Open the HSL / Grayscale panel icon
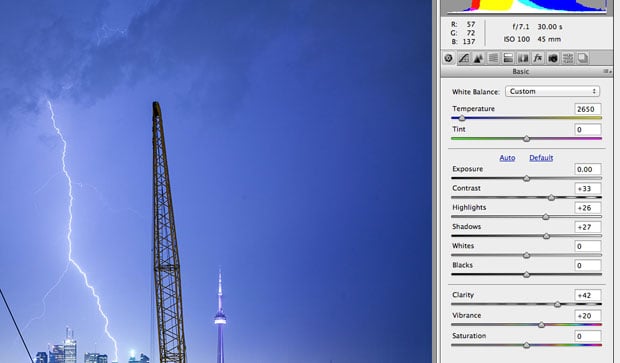 (x=493, y=58)
